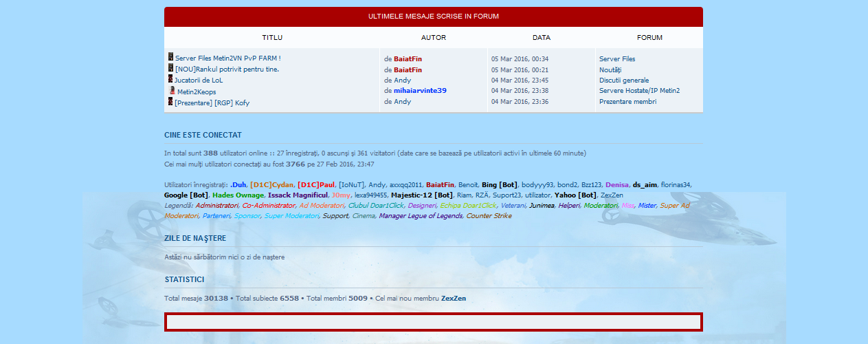868x344 pixels.
Task: Open online user florinas34 profile
Action: [676, 184]
